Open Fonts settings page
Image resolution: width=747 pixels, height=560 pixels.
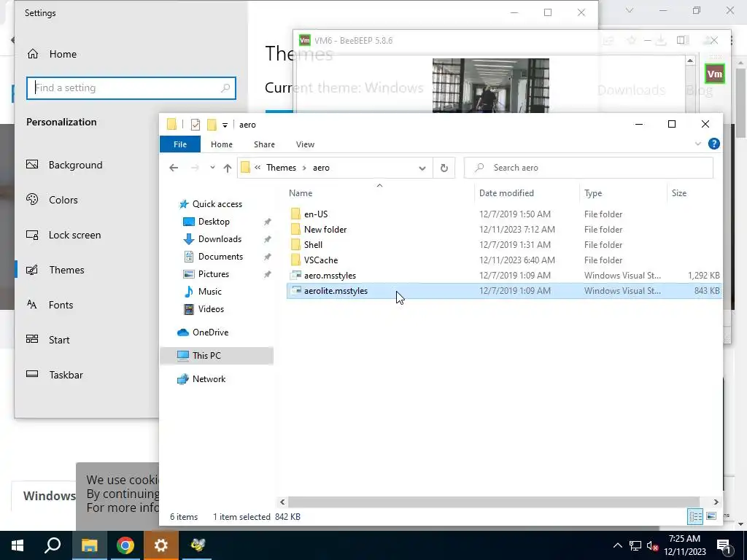pyautogui.click(x=61, y=305)
